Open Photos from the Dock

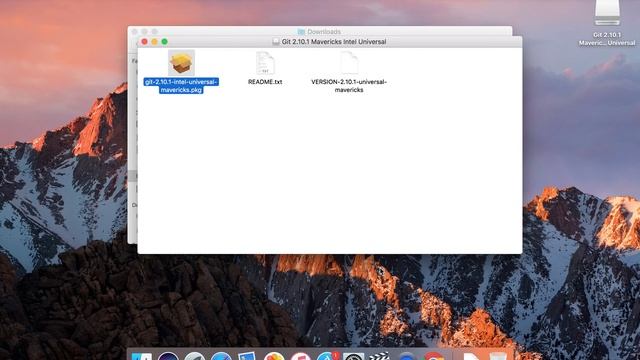[274, 356]
